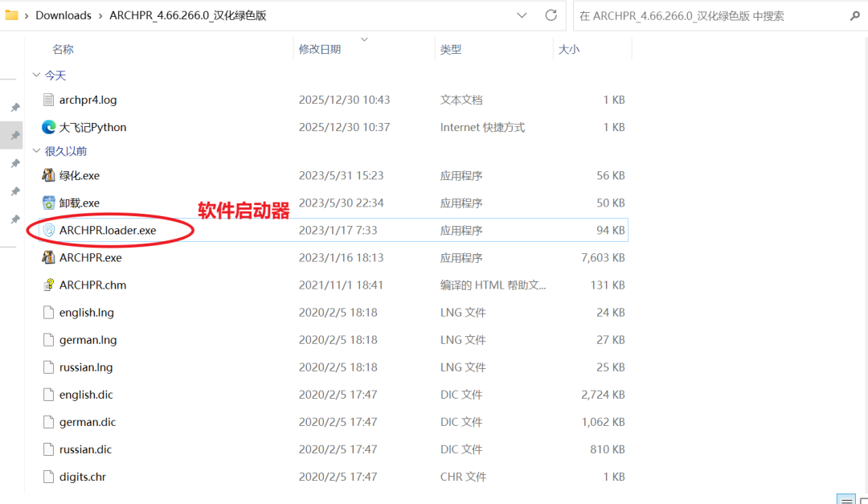Select the file name ARCHPR.loader.exe

[x=108, y=230]
